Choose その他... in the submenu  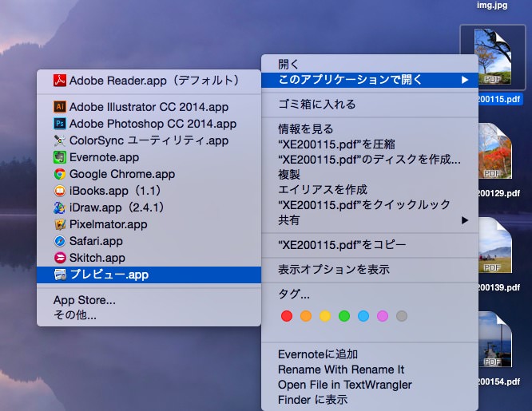tap(149, 315)
